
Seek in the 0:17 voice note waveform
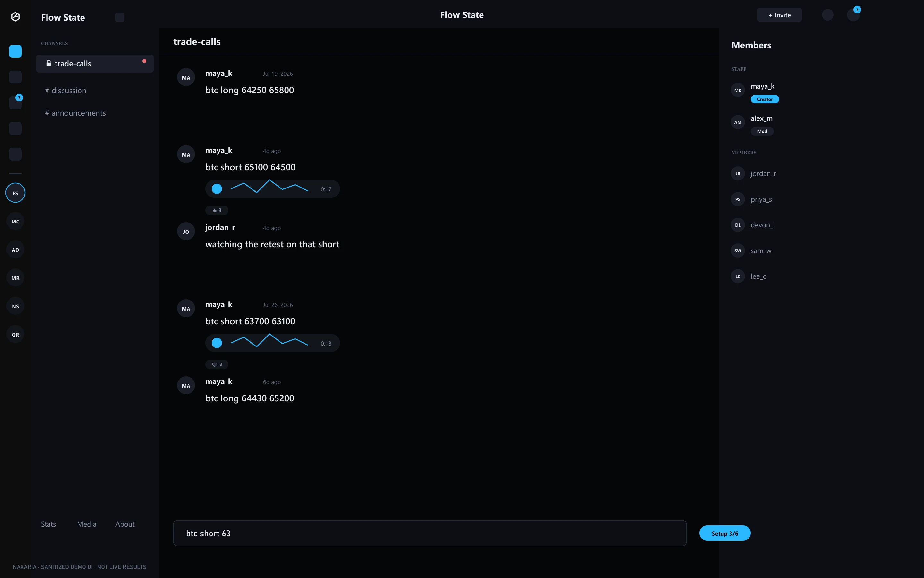click(269, 187)
